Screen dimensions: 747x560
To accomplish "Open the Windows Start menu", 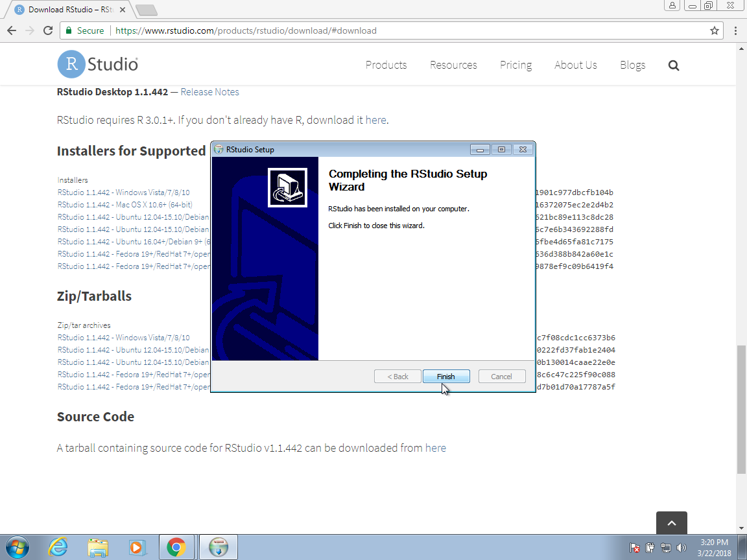I will pos(18,547).
